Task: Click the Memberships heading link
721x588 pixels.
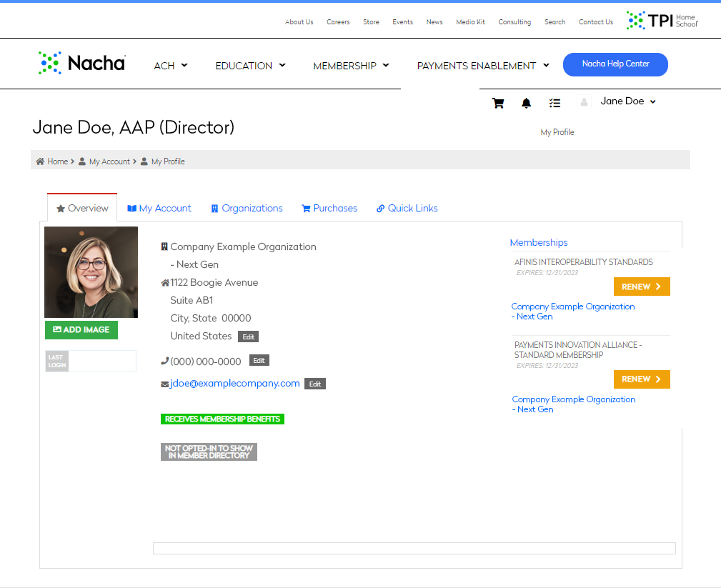Action: [x=539, y=243]
